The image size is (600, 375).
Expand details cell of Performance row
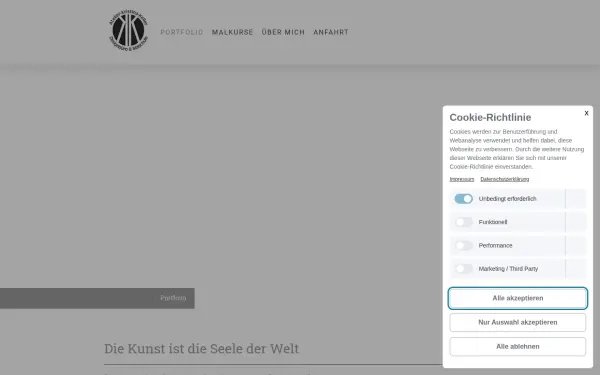pyautogui.click(x=576, y=246)
